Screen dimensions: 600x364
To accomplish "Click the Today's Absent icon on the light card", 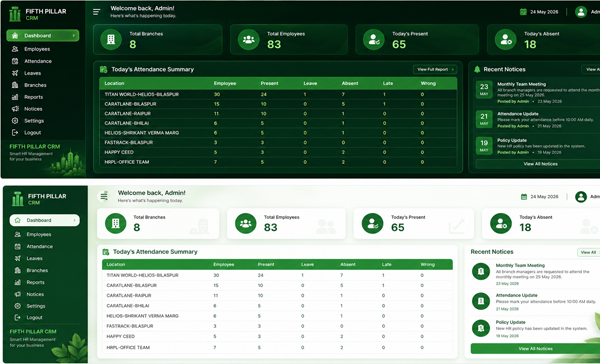I will click(x=501, y=223).
